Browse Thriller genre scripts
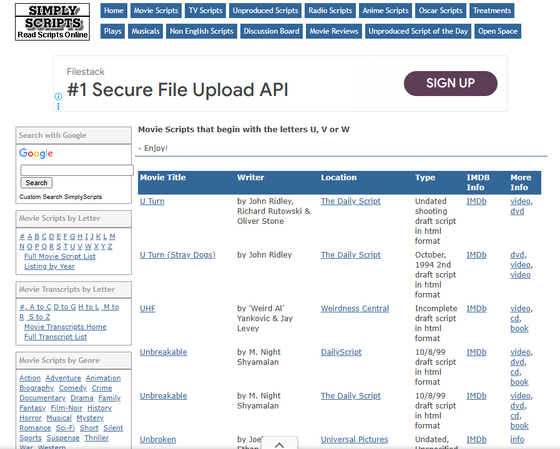The image size is (560, 449). 96,438
